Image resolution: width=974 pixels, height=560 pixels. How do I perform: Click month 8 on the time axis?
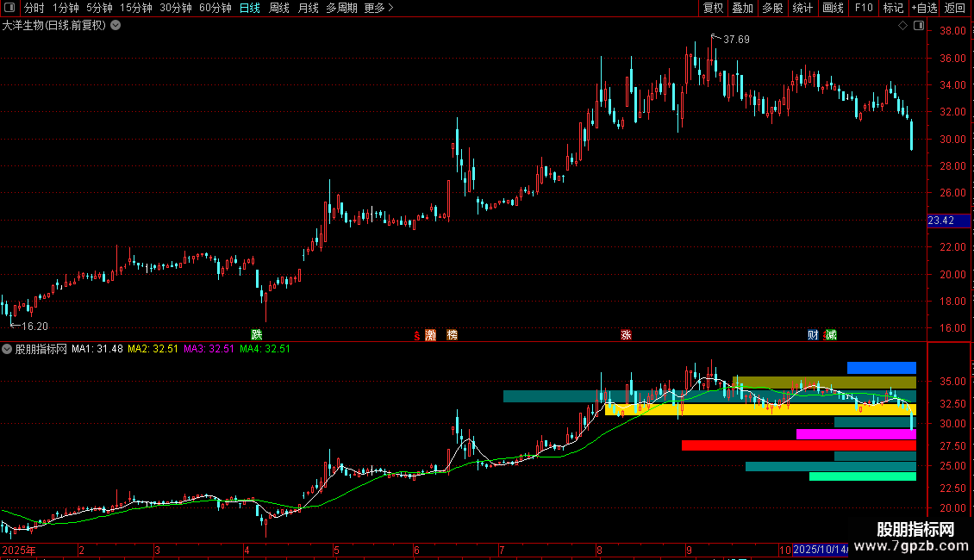[599, 550]
